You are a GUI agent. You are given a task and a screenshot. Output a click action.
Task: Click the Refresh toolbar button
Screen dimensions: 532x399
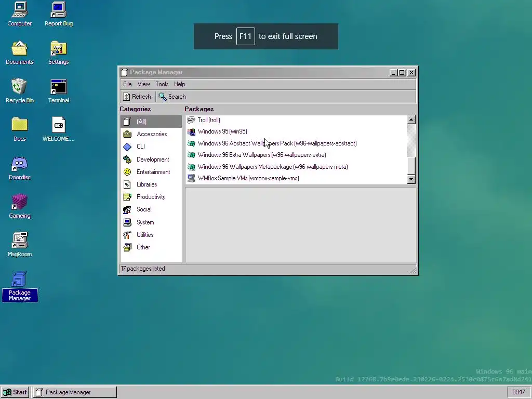137,97
